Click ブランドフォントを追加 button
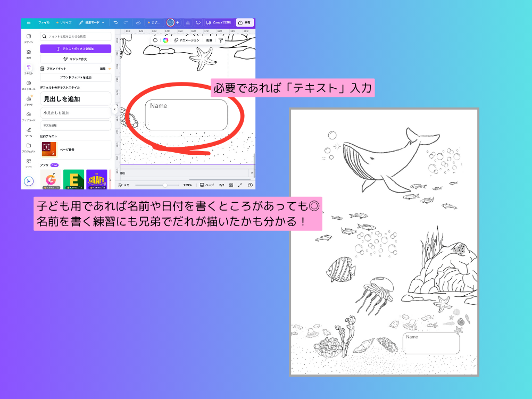532x399 pixels. (76, 77)
